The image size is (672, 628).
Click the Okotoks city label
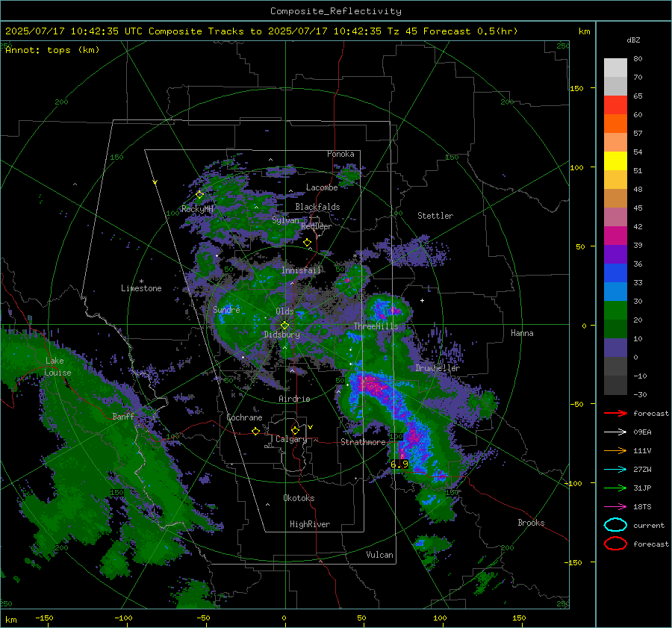[x=299, y=498]
